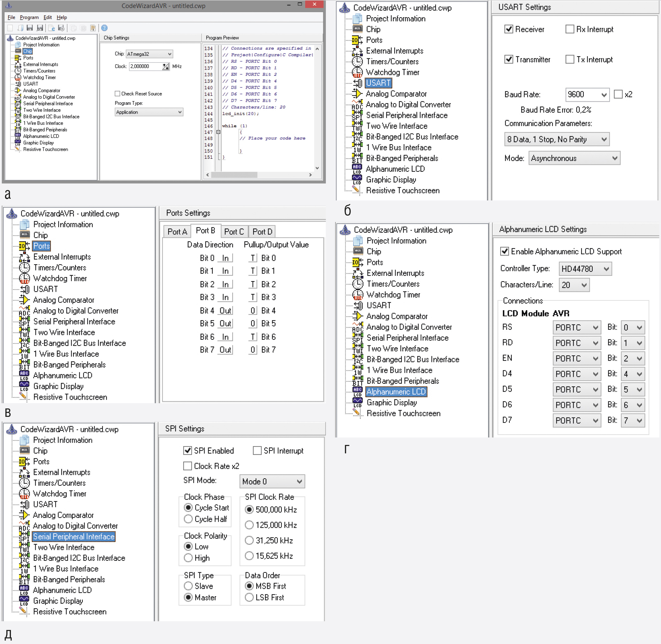
Task: Open the Controller Type HD44780 dropdown
Action: click(585, 269)
